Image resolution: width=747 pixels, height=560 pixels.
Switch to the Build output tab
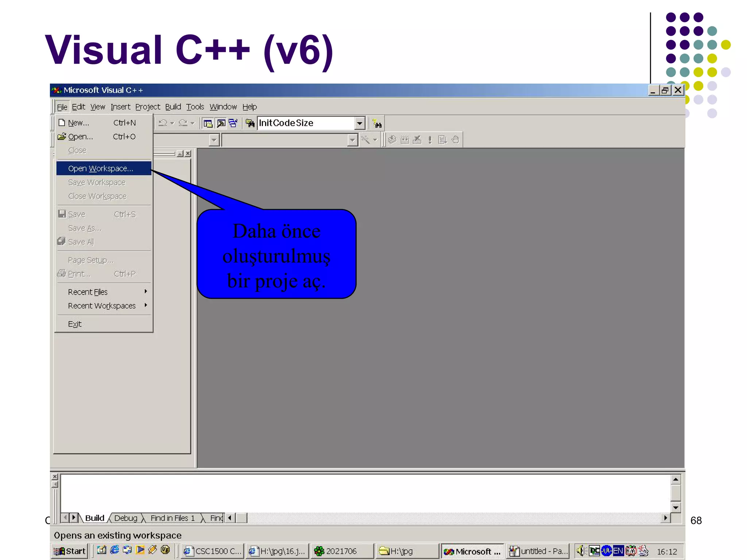click(95, 518)
